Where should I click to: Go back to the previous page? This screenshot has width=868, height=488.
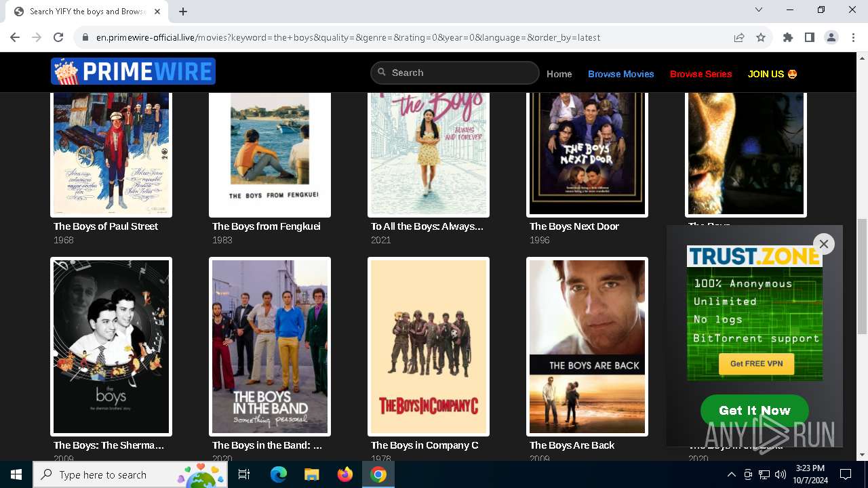point(15,37)
